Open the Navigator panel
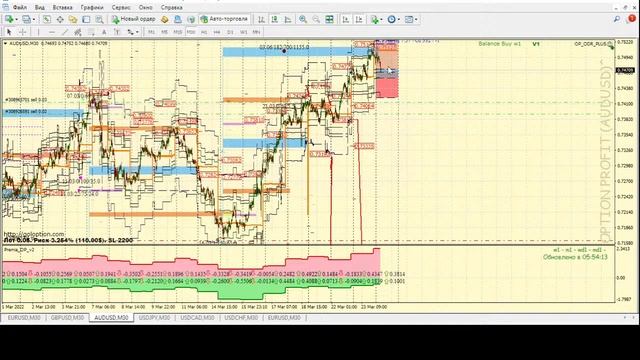The height and width of the screenshot is (360, 640). pyautogui.click(x=73, y=19)
